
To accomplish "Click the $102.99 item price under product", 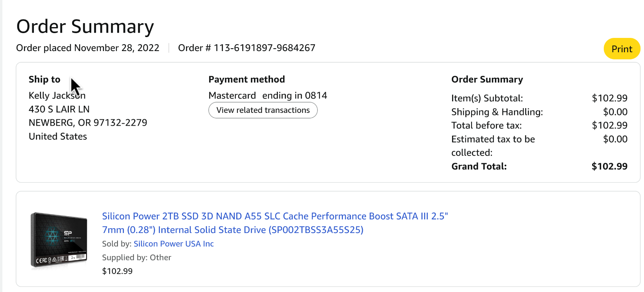I will pos(117,271).
